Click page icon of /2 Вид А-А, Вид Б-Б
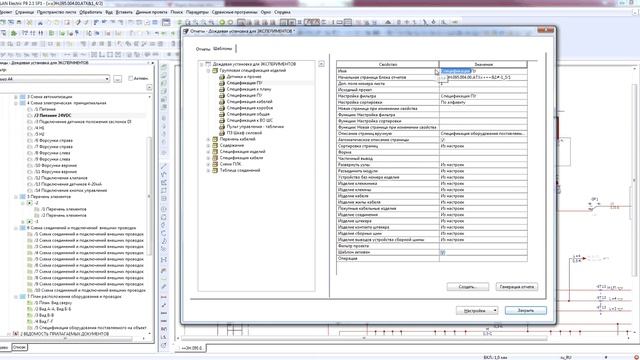This screenshot has height=360, width=640. coord(30,309)
